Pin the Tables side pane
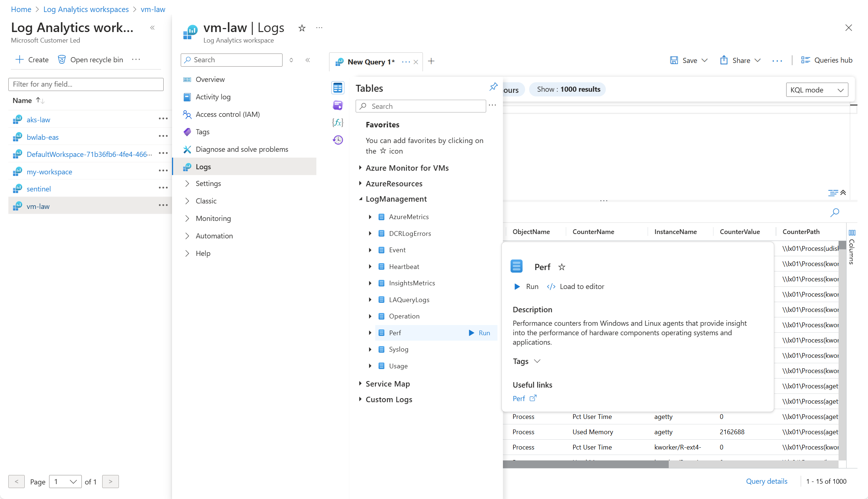This screenshot has width=868, height=499. pyautogui.click(x=493, y=87)
